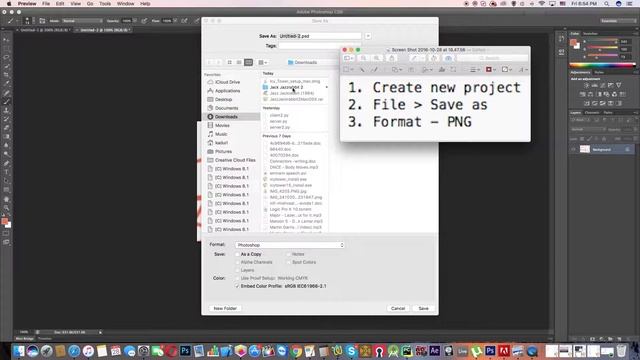Toggle the Spot Colors checkbox
Screen dimensions: 640x360
tap(288, 262)
